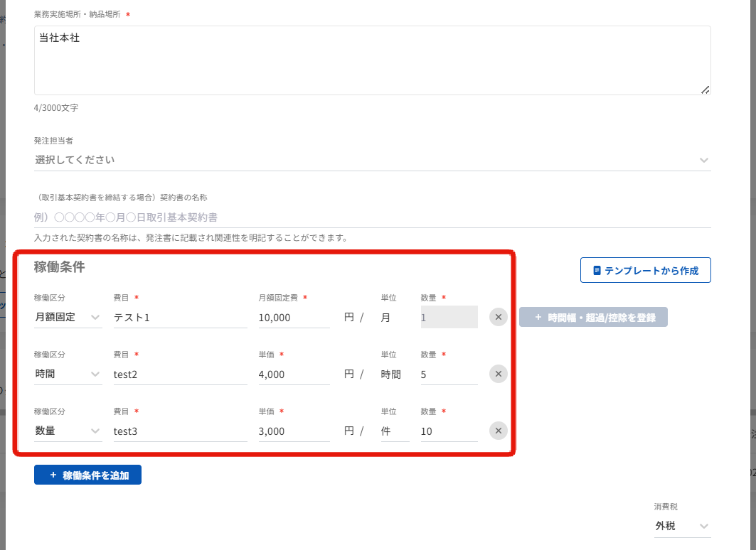Click the document icon in テンプレートから作成
Screen dimensions: 756x550
[597, 271]
